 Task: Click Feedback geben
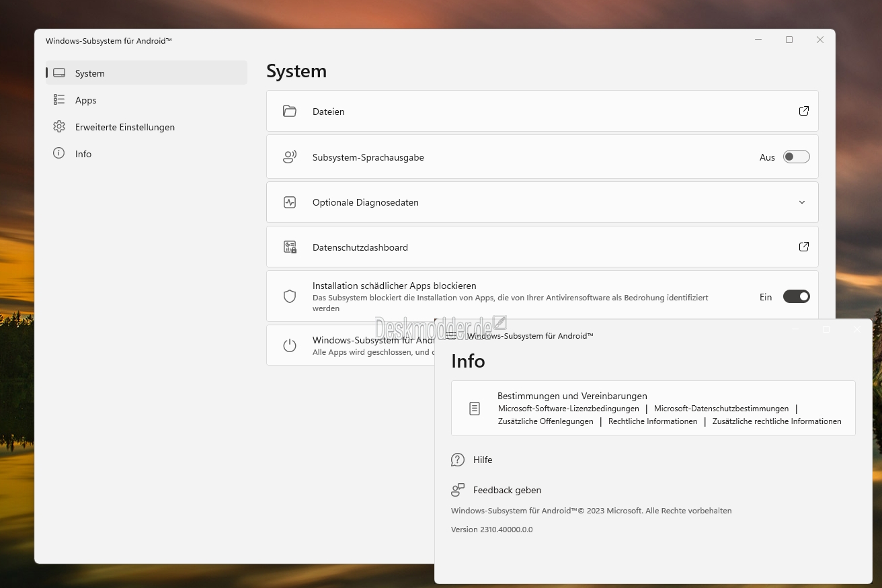coord(507,490)
